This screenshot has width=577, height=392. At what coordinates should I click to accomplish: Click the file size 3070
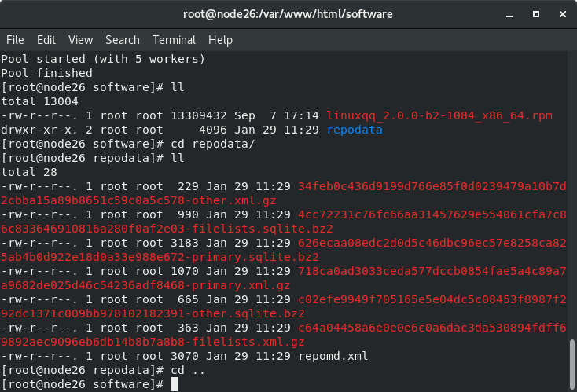coord(185,356)
